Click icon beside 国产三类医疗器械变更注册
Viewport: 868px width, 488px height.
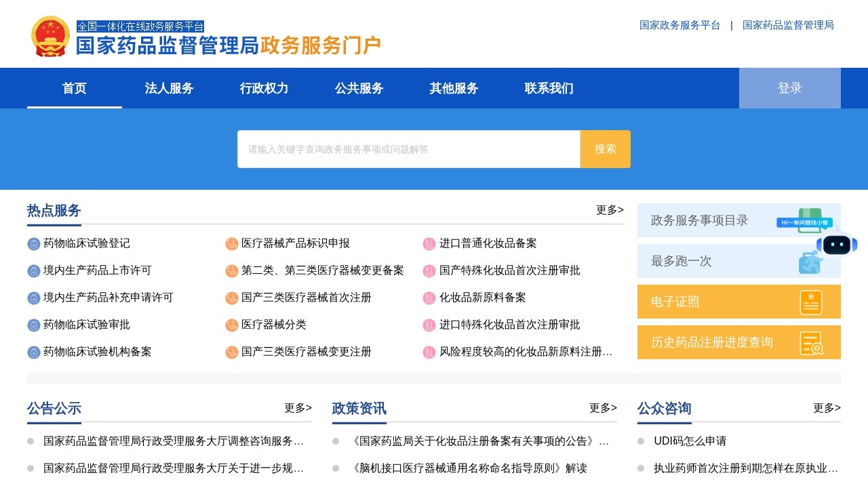click(x=232, y=352)
